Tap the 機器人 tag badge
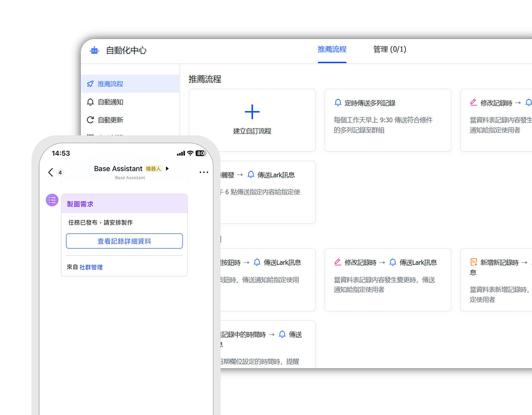This screenshot has height=415, width=532. coord(153,169)
